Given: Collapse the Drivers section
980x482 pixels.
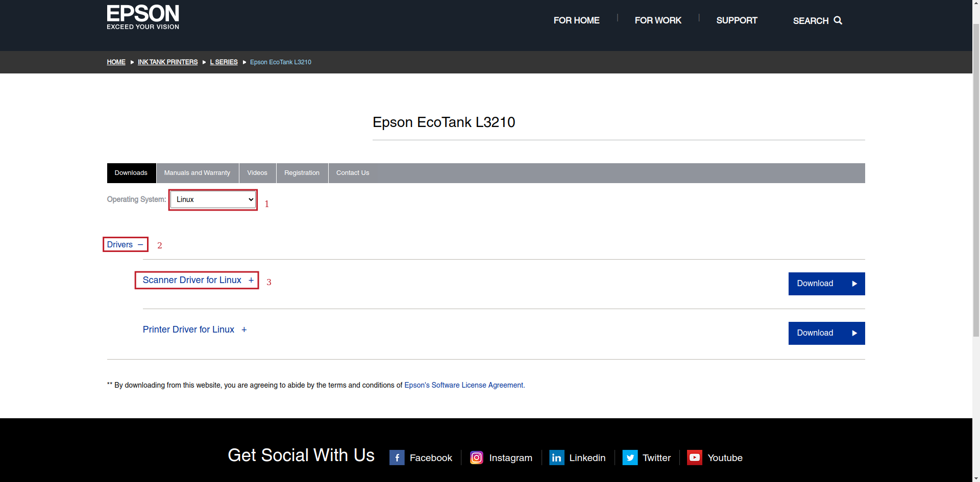Looking at the screenshot, I should [x=125, y=244].
